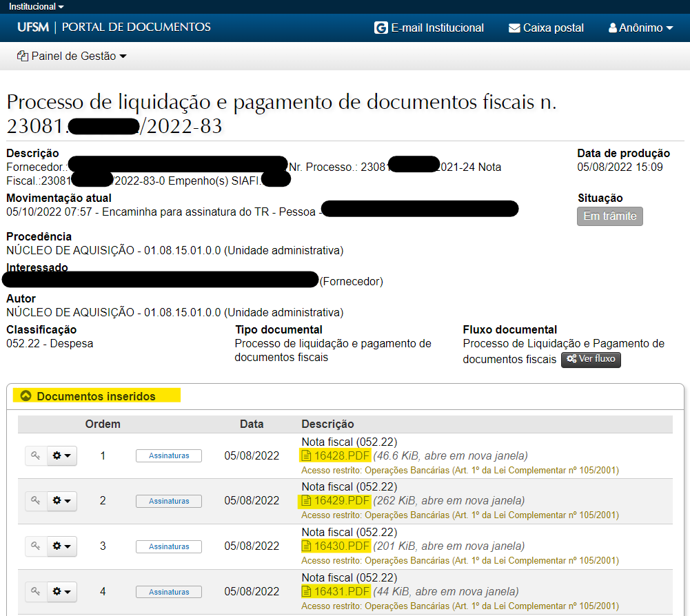690x616 pixels.
Task: Expand the Institucional top menu
Action: (x=37, y=6)
